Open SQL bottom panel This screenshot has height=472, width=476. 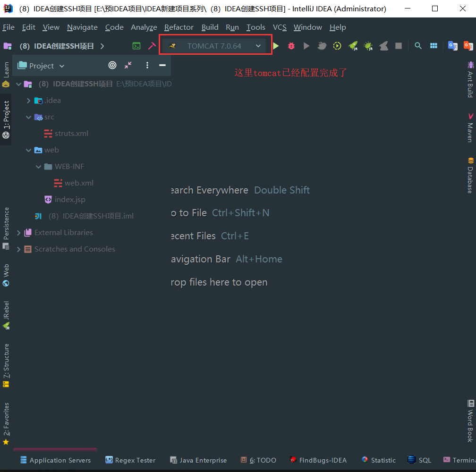(419, 460)
